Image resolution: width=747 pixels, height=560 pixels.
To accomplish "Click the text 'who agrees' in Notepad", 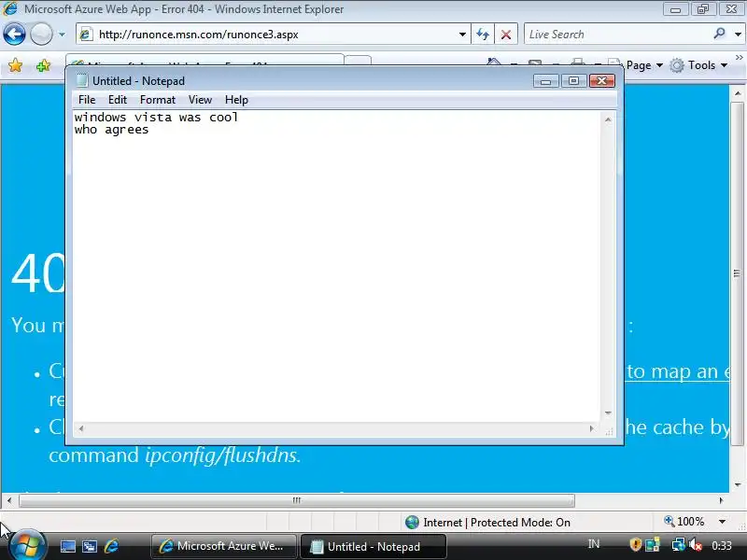I will [111, 130].
